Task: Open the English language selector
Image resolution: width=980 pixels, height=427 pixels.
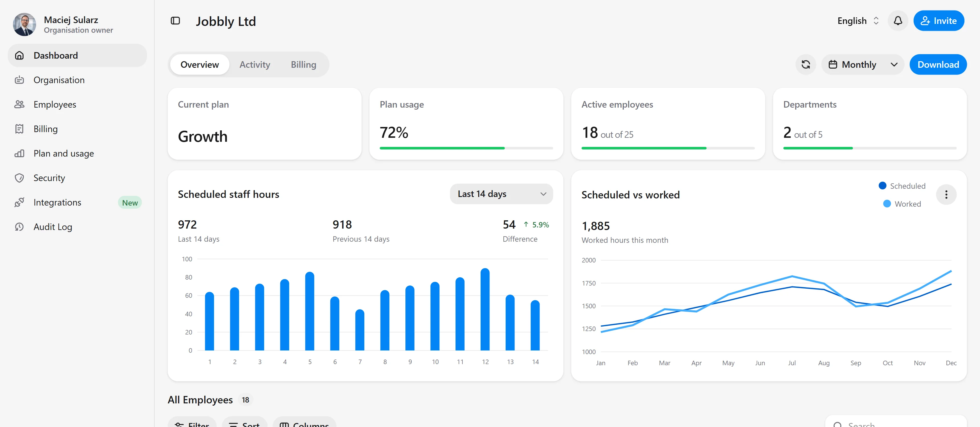Action: 858,21
